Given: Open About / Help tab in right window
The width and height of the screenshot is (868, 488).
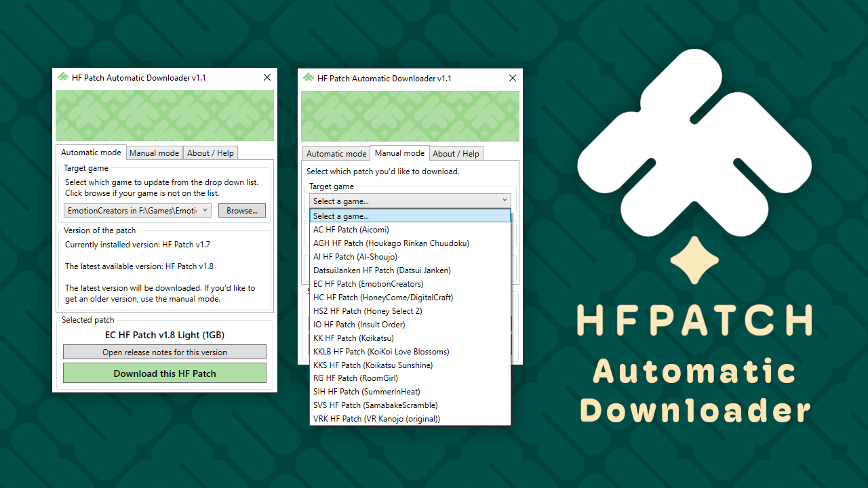Looking at the screenshot, I should 456,154.
